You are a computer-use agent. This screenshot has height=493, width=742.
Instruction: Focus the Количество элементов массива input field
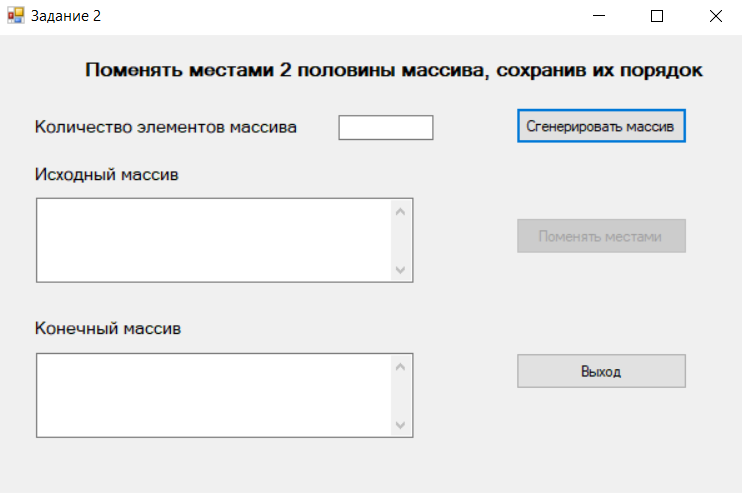click(x=386, y=127)
